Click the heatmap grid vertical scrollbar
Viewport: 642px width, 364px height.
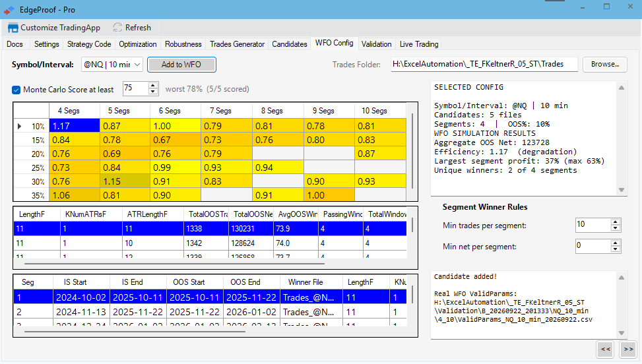[x=412, y=151]
